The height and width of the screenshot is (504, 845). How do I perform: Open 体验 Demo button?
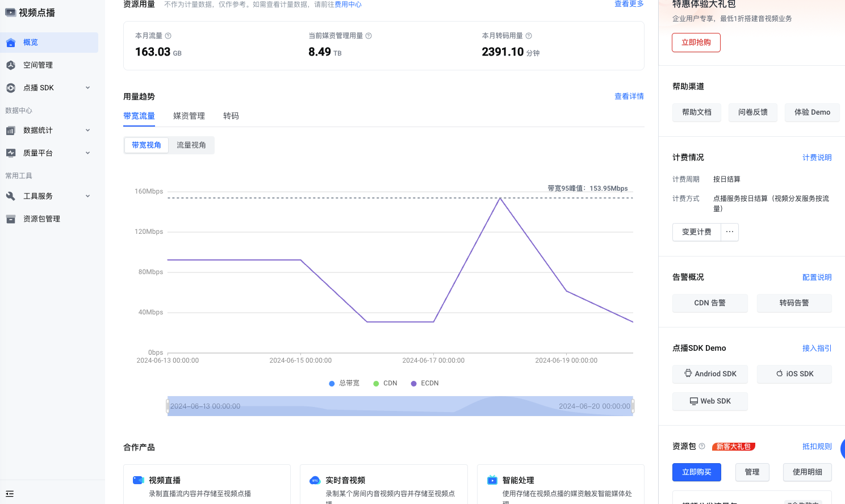[812, 112]
